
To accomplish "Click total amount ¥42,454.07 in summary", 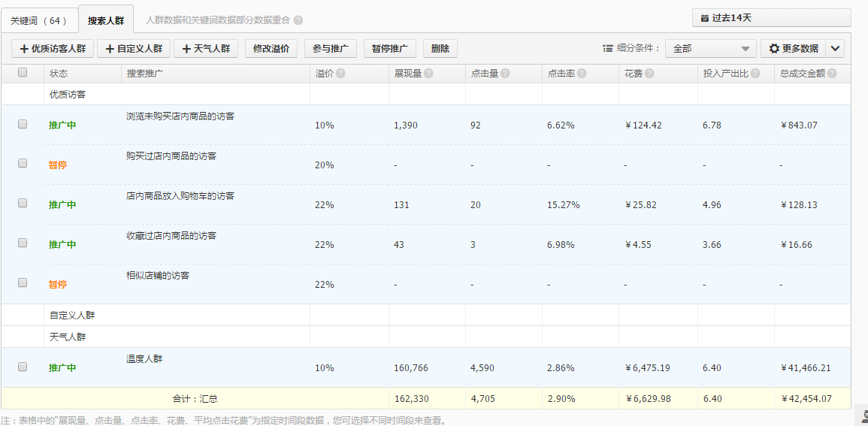I will 806,398.
